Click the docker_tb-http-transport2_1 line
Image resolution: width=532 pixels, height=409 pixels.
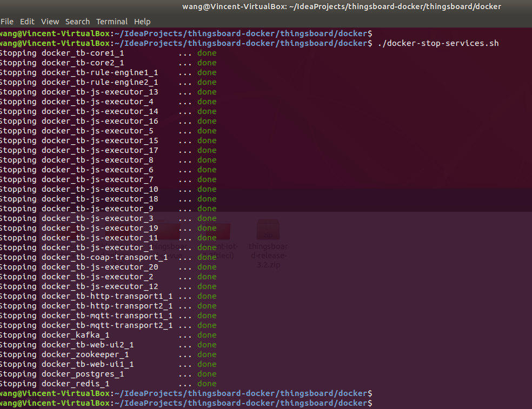108,306
